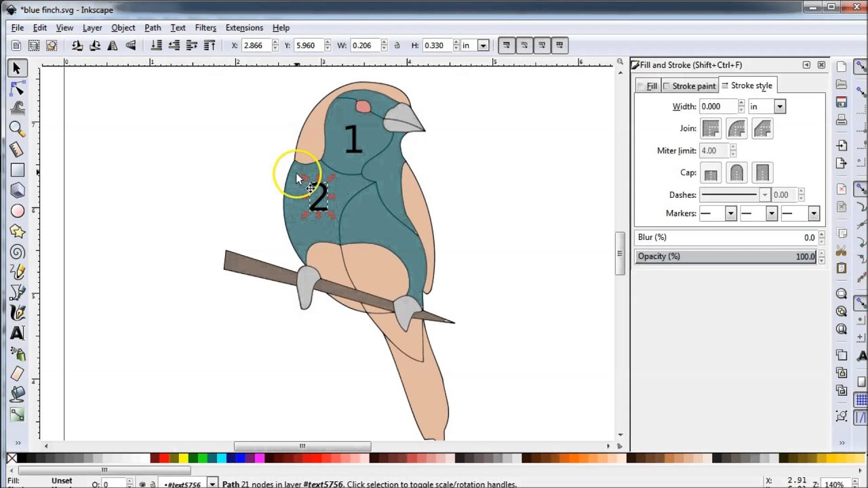This screenshot has height=488, width=868.
Task: Open the Path menu
Action: [153, 28]
